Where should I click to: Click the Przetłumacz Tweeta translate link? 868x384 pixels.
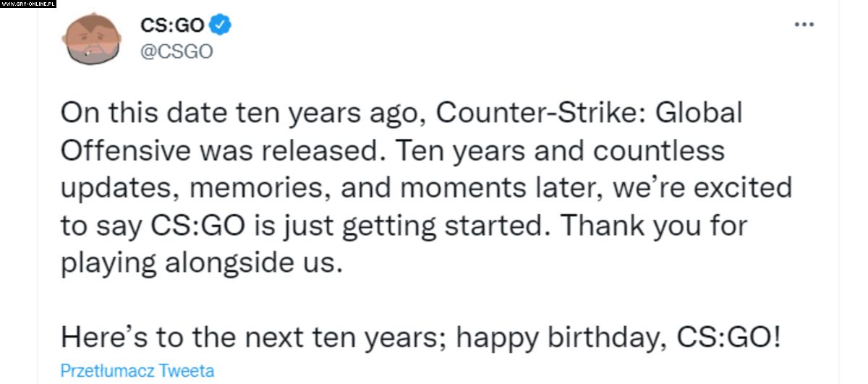coord(137,371)
